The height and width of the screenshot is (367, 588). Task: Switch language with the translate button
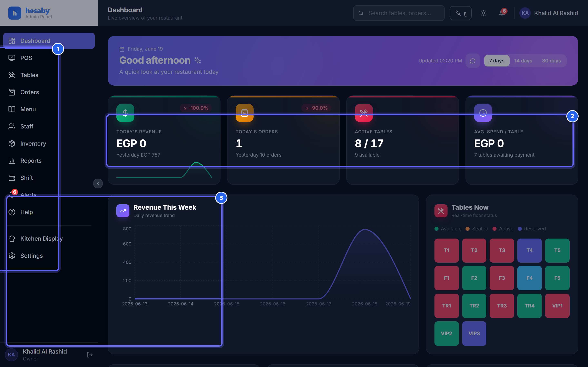click(460, 13)
